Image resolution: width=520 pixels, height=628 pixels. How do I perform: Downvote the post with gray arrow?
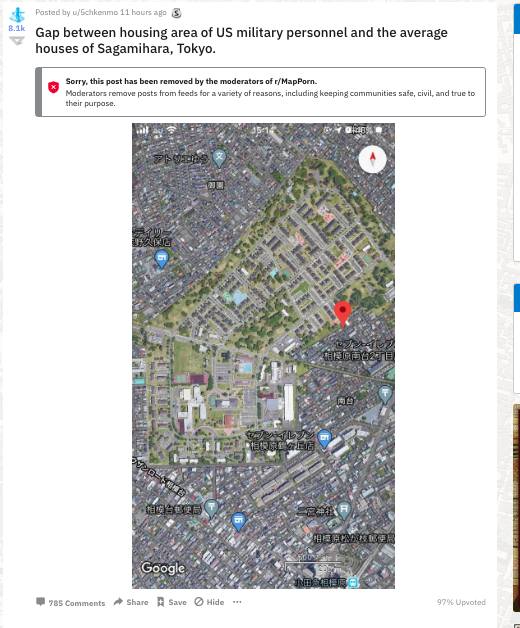point(17,41)
